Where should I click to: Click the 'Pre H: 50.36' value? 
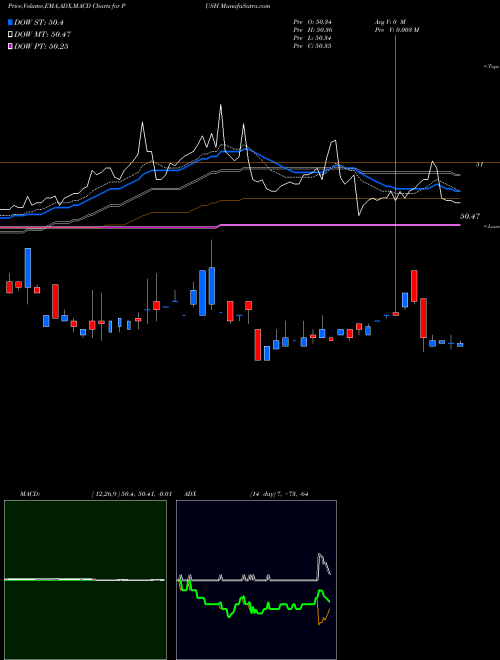point(312,30)
